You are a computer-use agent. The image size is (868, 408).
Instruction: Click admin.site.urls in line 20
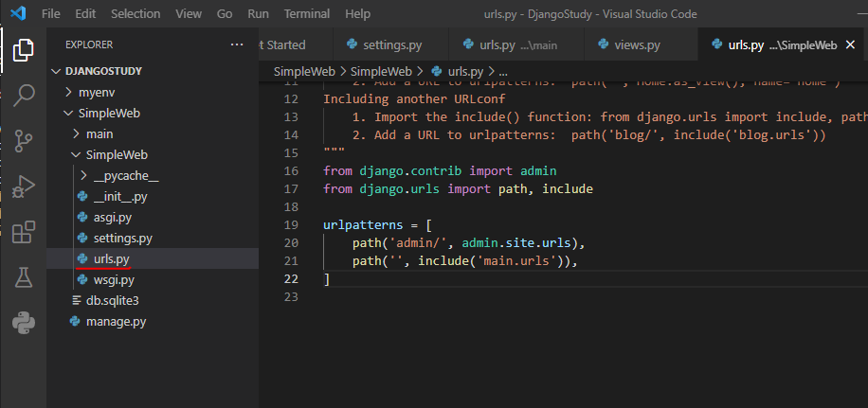516,242
